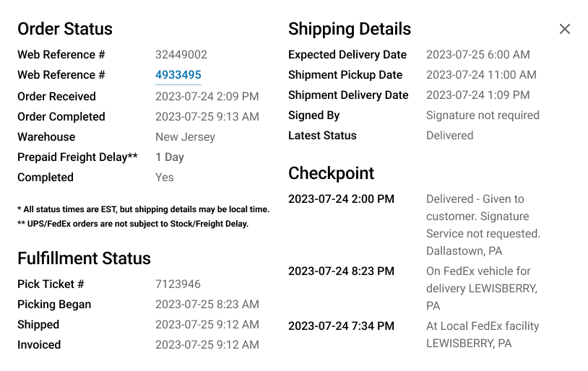Image resolution: width=588 pixels, height=371 pixels.
Task: Click the Order Status heading
Action: (65, 29)
